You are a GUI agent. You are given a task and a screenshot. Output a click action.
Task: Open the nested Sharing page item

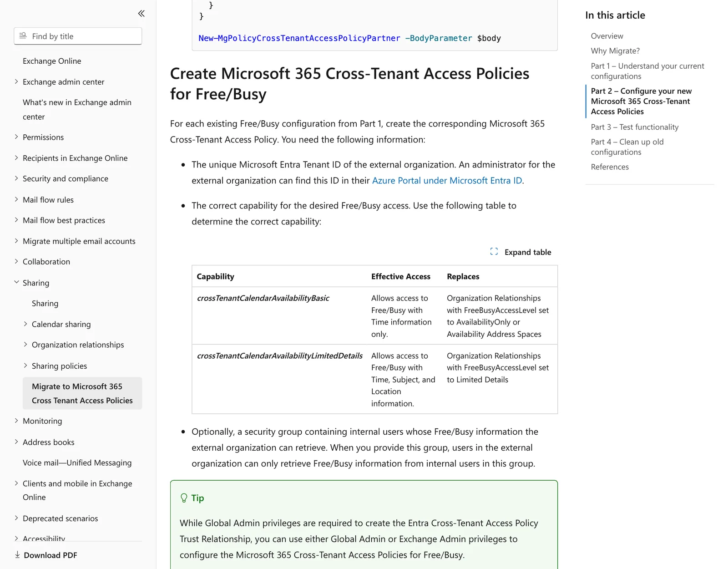click(x=45, y=303)
